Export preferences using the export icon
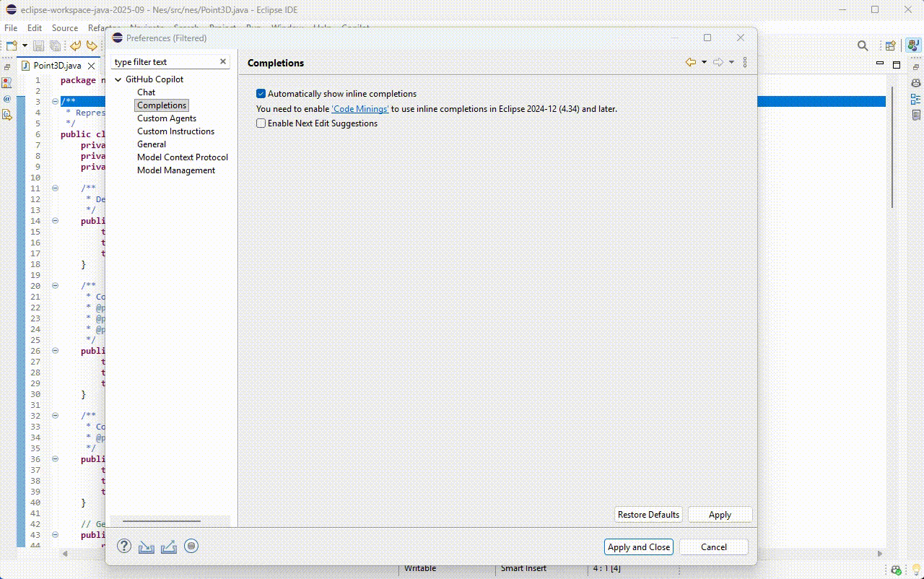Screen dimensions: 924x579 169,547
